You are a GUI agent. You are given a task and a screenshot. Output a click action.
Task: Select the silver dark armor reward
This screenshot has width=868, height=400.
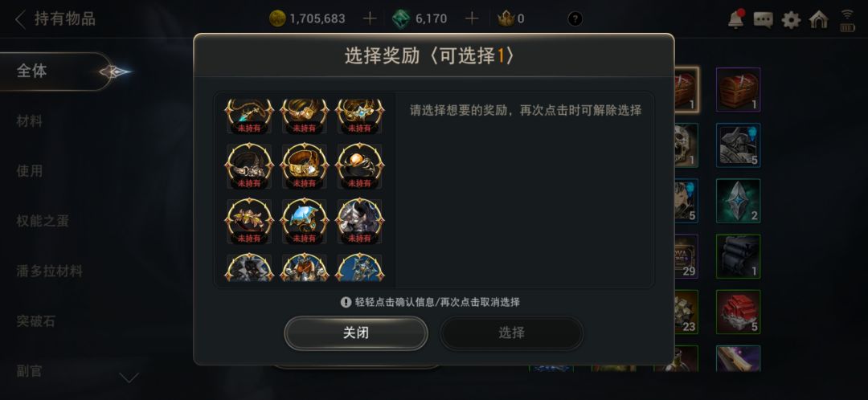pos(359,222)
